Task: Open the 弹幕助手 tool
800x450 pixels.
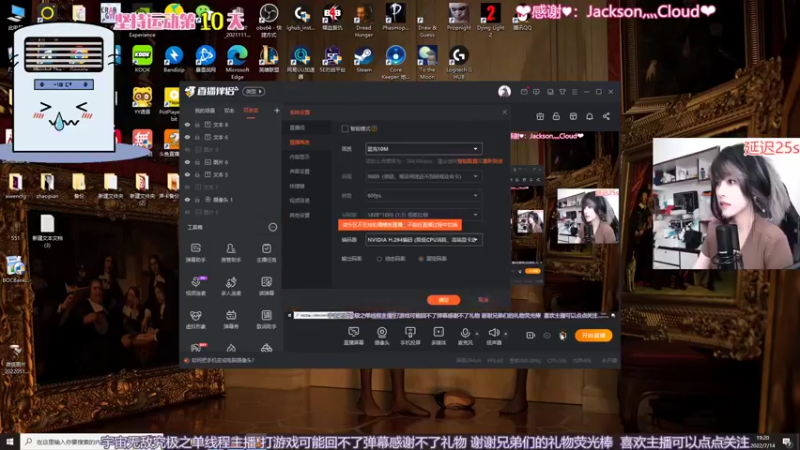Action: [195, 253]
